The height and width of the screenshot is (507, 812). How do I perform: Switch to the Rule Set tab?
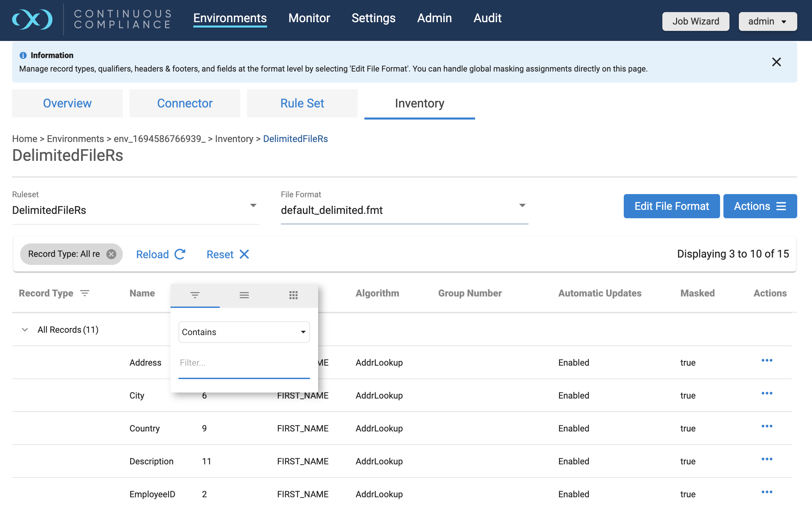click(302, 103)
